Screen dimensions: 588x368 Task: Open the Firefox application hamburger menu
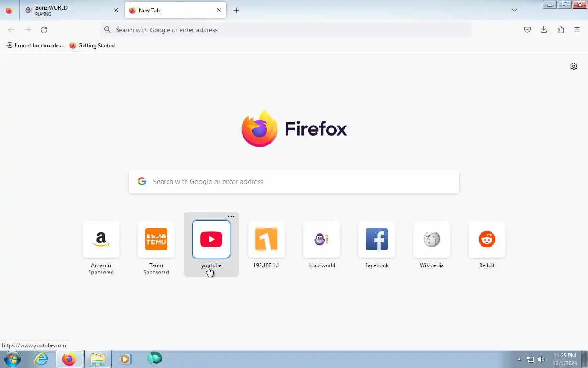click(x=577, y=30)
